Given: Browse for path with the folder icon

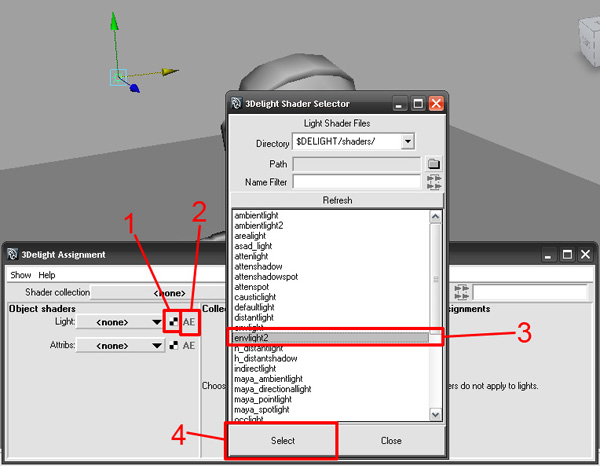Looking at the screenshot, I should tap(434, 164).
